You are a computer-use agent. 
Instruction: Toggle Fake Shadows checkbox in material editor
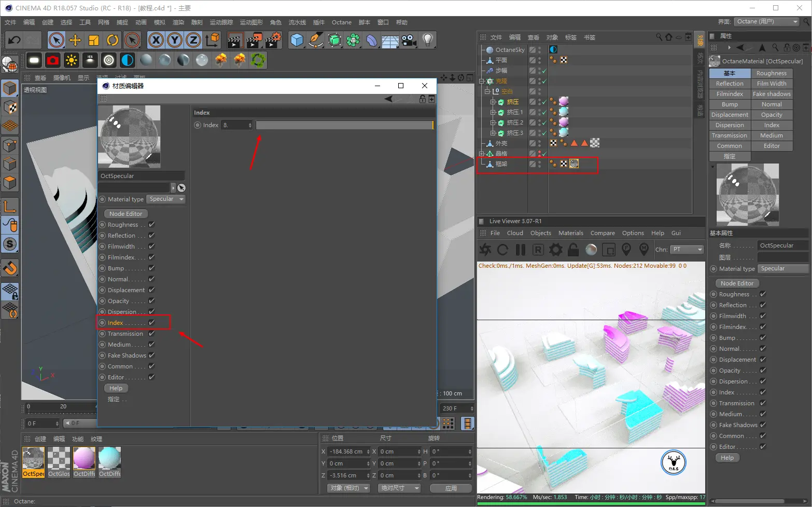pyautogui.click(x=151, y=355)
